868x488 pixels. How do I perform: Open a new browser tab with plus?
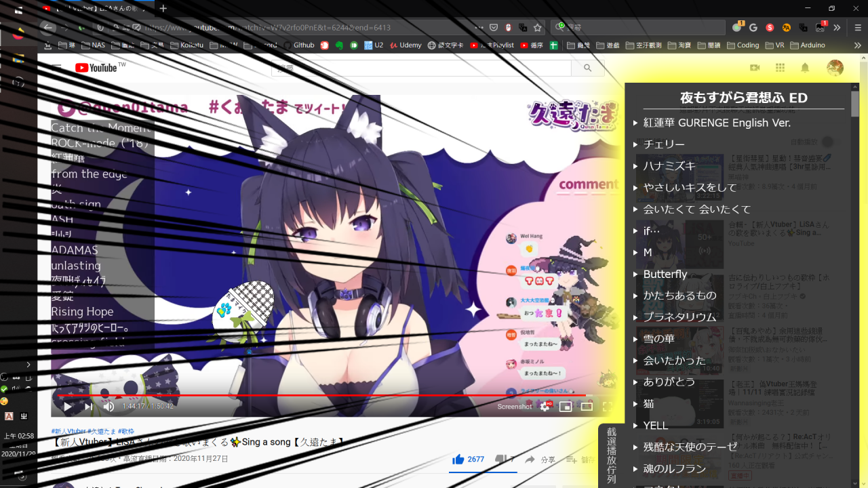pos(163,9)
